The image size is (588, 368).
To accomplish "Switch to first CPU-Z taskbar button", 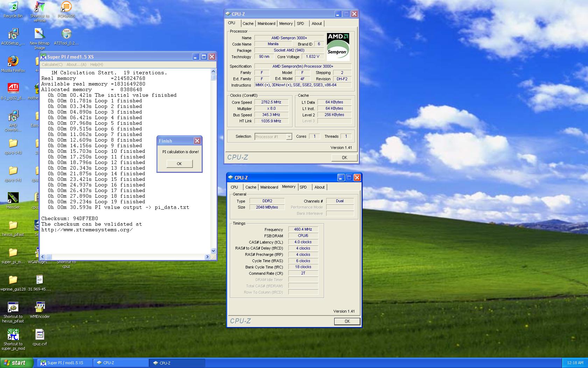I will (x=121, y=363).
